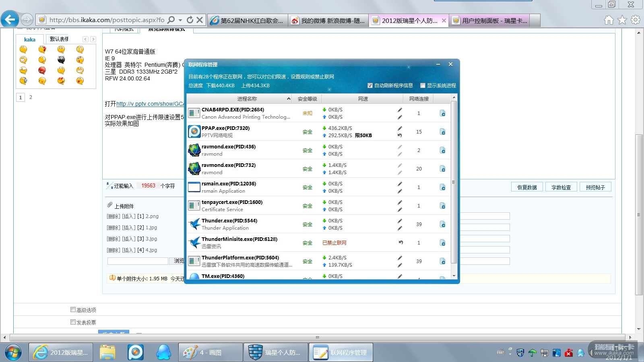
Task: Switch to the user control panel browser tab
Action: 489,21
